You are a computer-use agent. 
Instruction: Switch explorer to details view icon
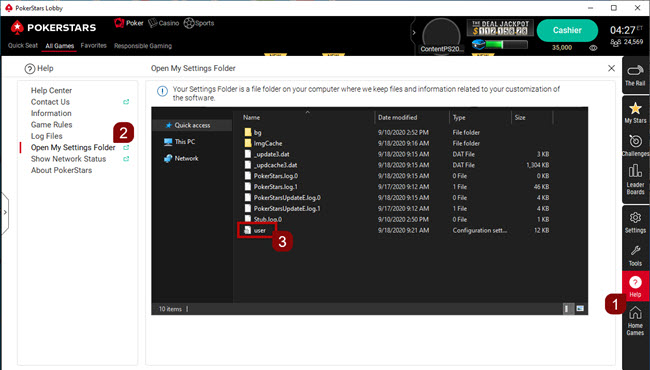(x=567, y=309)
